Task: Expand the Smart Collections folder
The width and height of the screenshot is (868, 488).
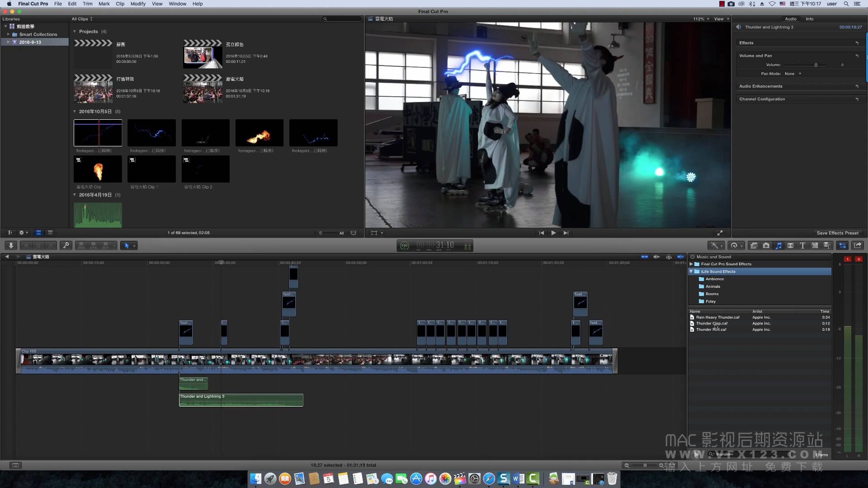Action: pos(8,34)
